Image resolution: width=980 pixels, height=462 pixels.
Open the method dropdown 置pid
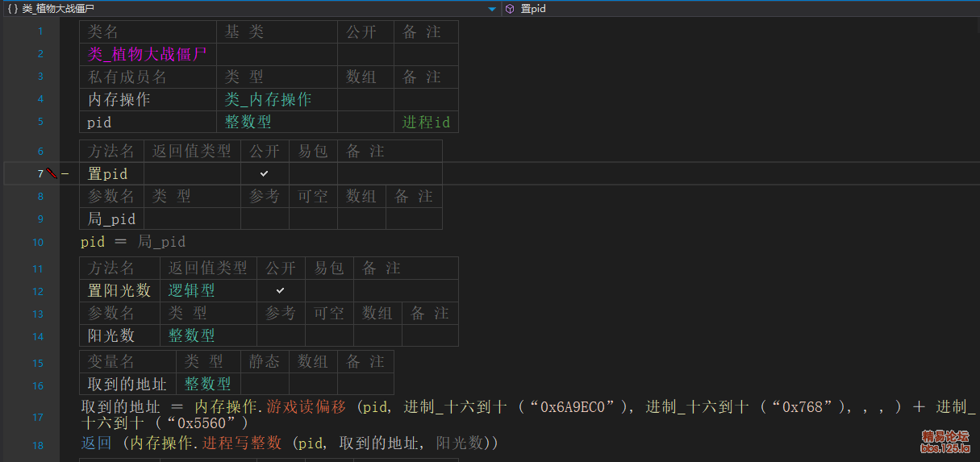(x=740, y=8)
